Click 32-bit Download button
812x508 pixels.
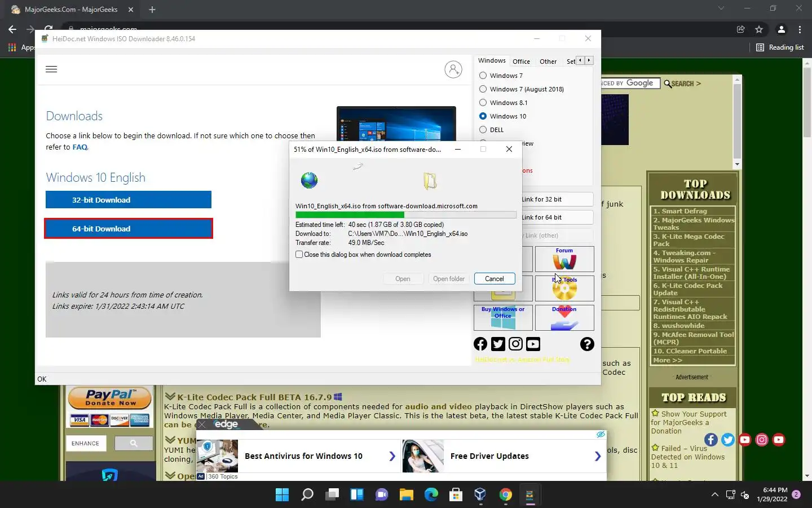click(x=129, y=200)
